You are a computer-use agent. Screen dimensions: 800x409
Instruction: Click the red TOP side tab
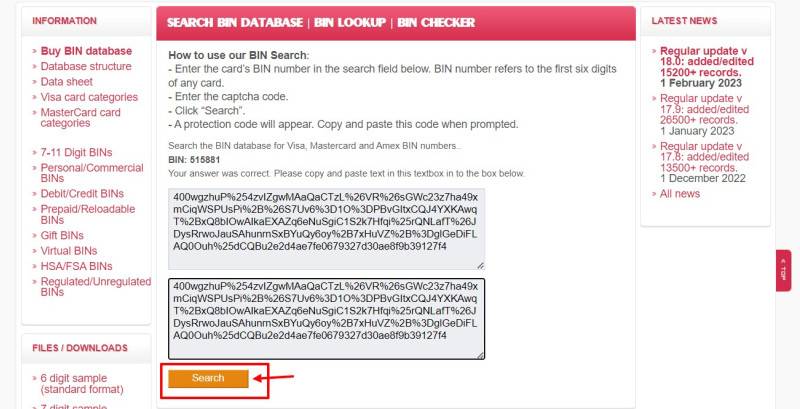(x=783, y=270)
